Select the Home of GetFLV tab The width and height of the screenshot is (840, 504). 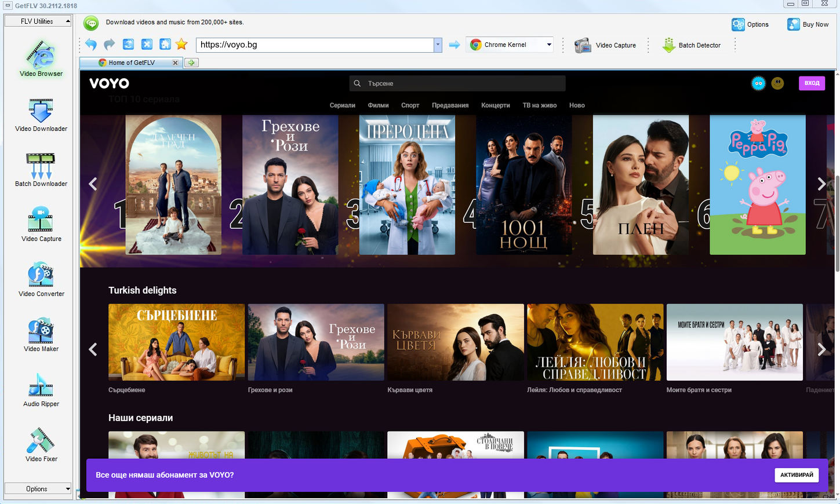click(x=132, y=63)
